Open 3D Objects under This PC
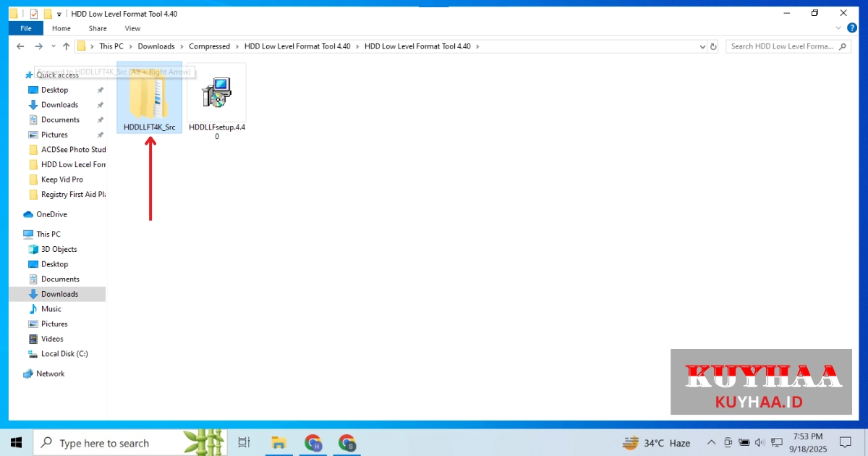The height and width of the screenshot is (456, 868). (x=59, y=249)
